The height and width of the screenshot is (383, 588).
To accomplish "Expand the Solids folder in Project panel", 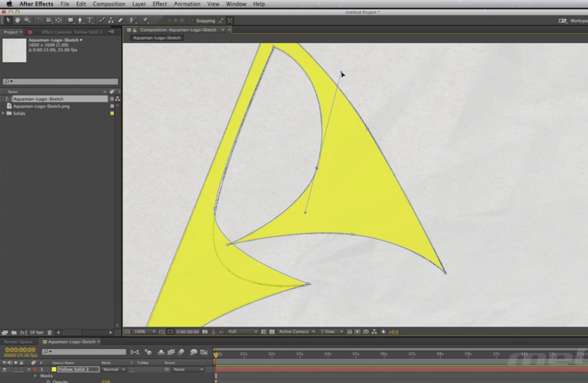I will point(3,113).
